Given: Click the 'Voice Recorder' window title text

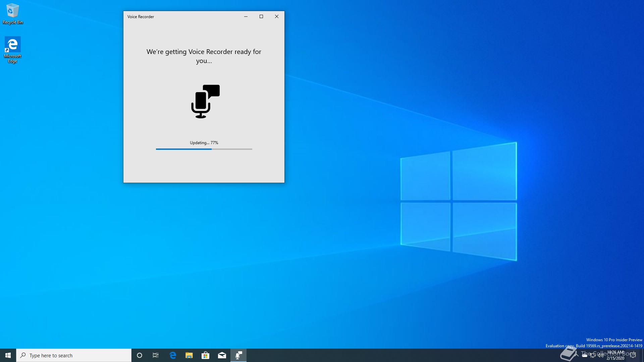Looking at the screenshot, I should (x=141, y=17).
